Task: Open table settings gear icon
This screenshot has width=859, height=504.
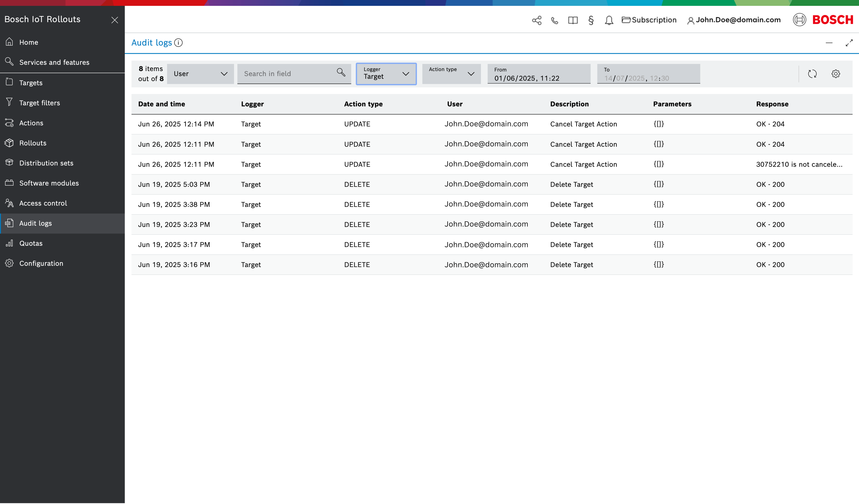Action: tap(835, 74)
